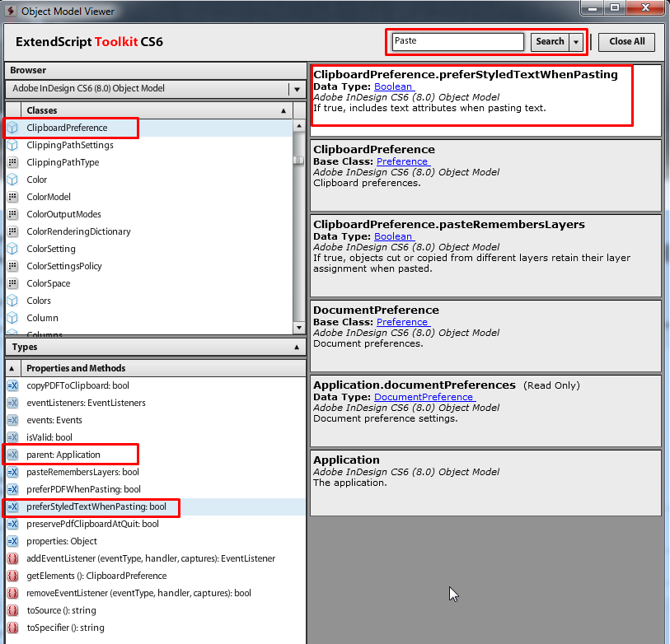Image resolution: width=670 pixels, height=644 pixels.
Task: Click the toSpecifier method icon
Action: pyautogui.click(x=13, y=628)
